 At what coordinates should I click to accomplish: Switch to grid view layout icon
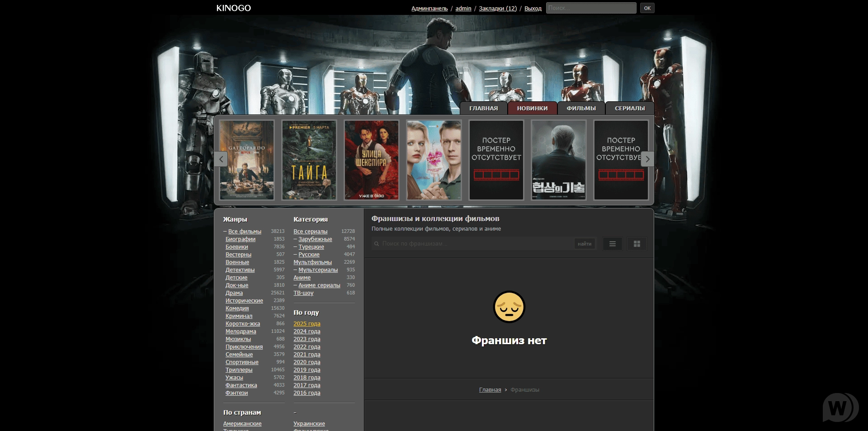coord(637,244)
